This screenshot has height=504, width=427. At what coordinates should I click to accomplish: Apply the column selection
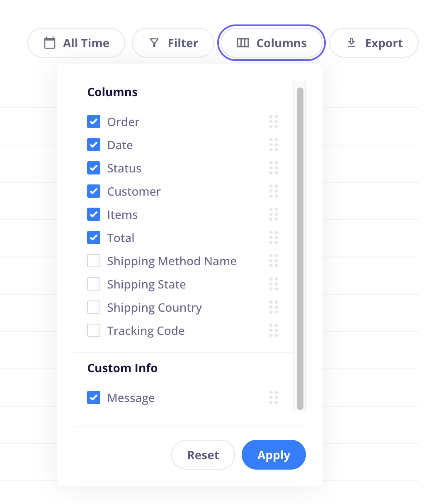(x=274, y=455)
